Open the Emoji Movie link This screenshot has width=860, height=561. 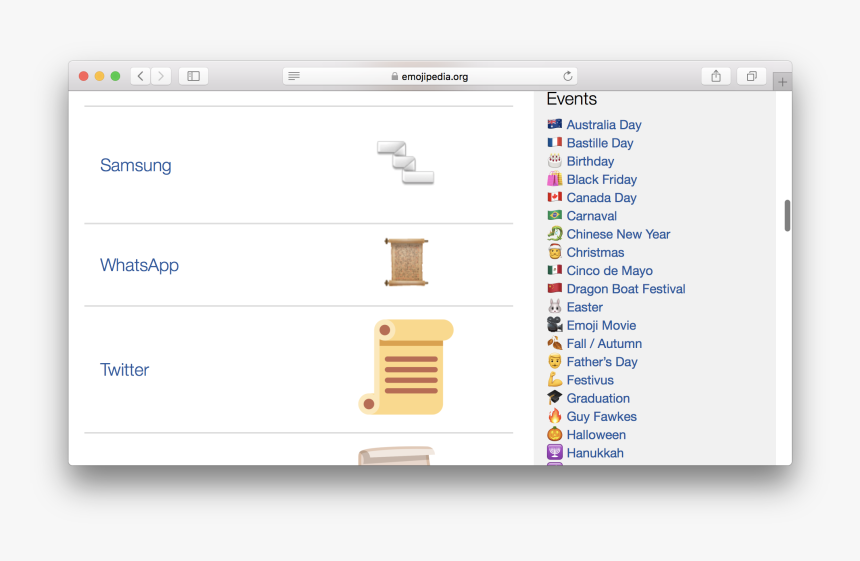click(601, 325)
